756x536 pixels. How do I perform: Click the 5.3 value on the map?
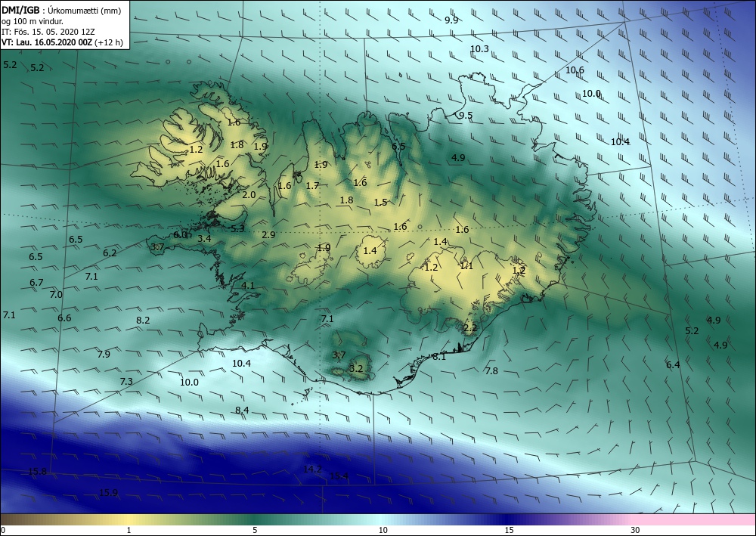237,228
